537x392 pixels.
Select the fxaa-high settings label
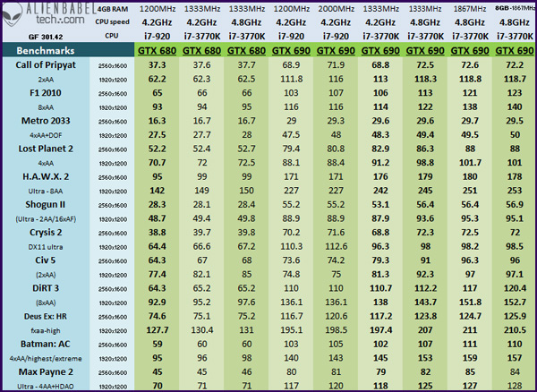[x=46, y=331]
